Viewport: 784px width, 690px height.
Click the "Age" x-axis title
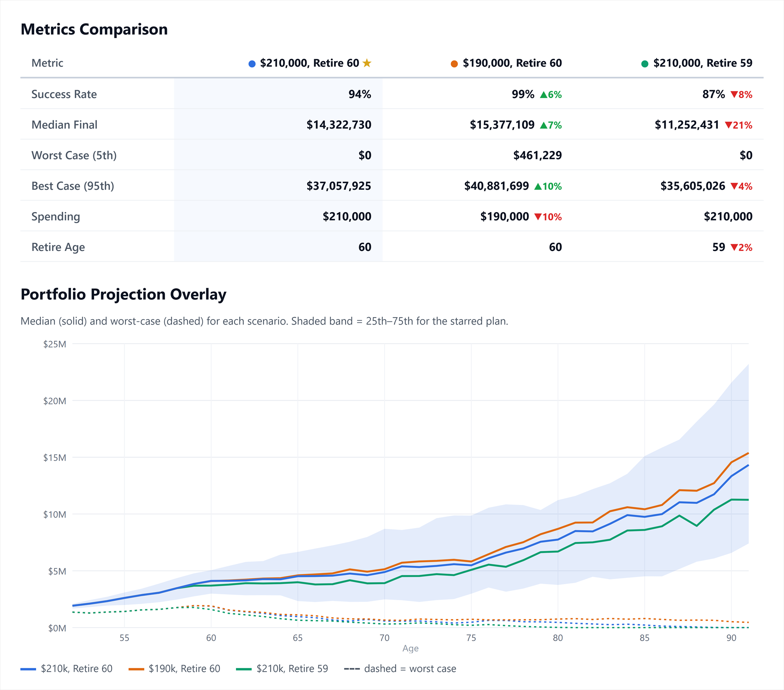[410, 648]
